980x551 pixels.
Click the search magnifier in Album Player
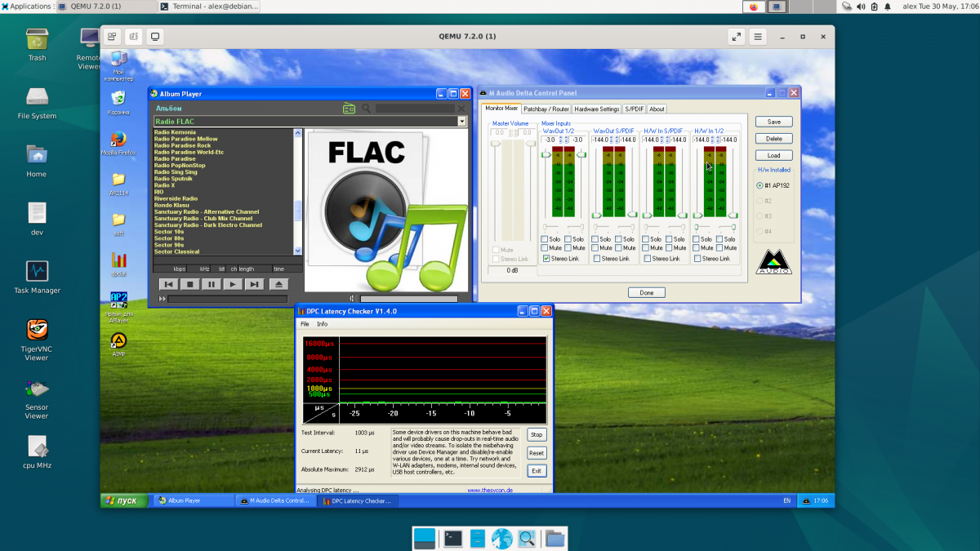pyautogui.click(x=367, y=108)
